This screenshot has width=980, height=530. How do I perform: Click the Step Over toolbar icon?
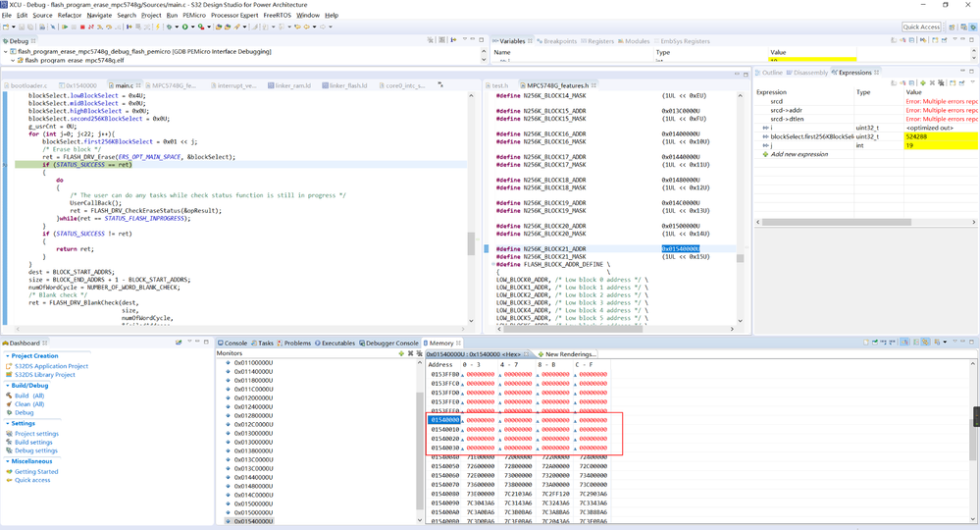pyautogui.click(x=109, y=26)
